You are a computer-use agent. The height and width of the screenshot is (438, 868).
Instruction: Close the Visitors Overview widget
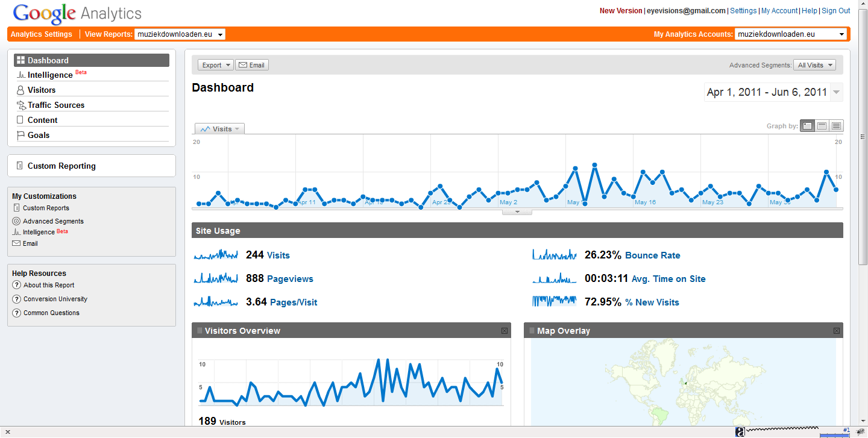[505, 331]
